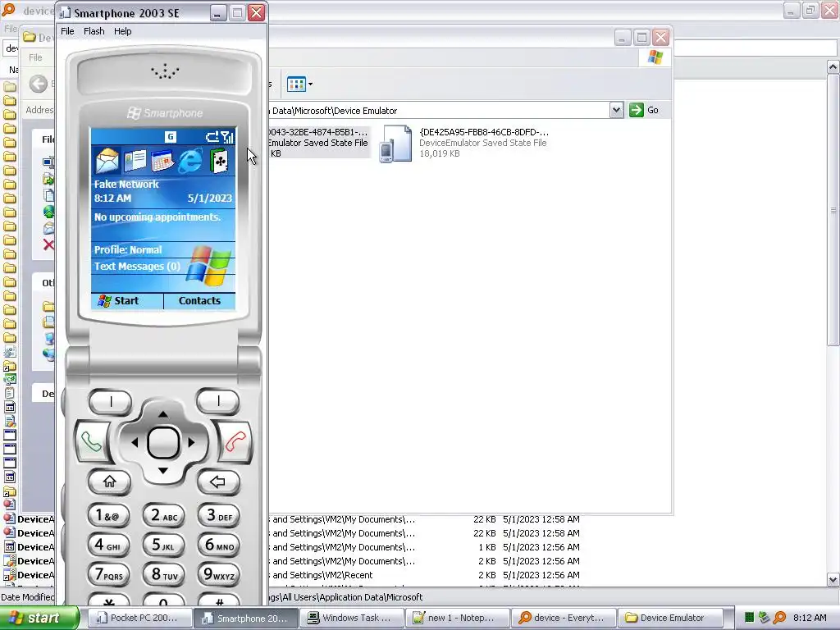
Task: Click the Go button beside address bar
Action: click(644, 111)
